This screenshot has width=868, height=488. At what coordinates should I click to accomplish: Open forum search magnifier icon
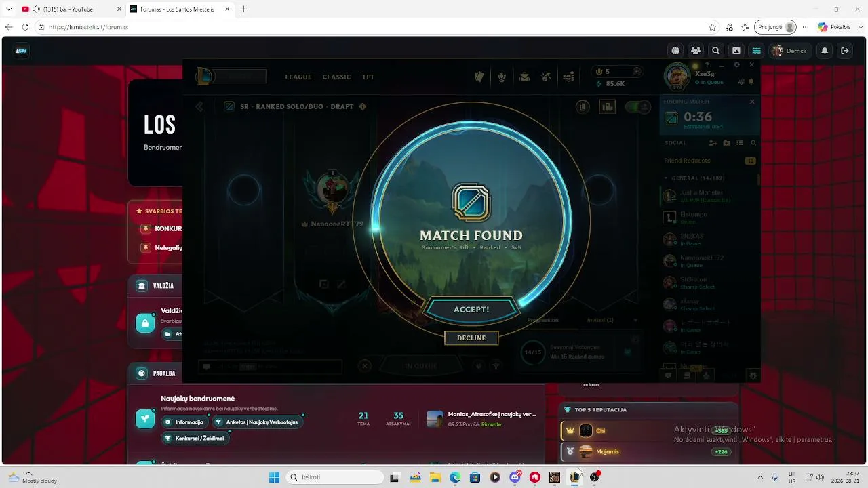click(x=715, y=51)
